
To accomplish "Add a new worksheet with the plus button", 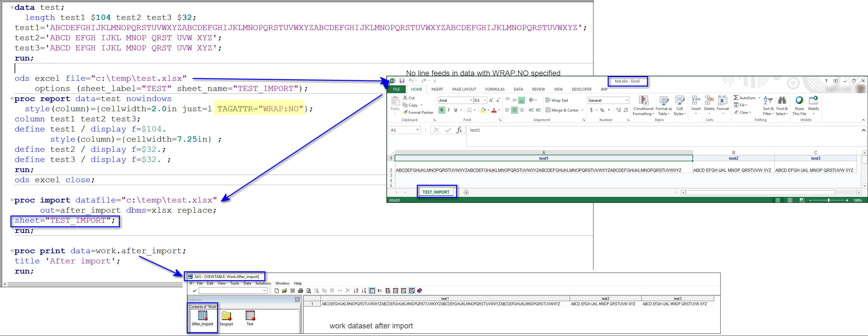I will coord(466,192).
